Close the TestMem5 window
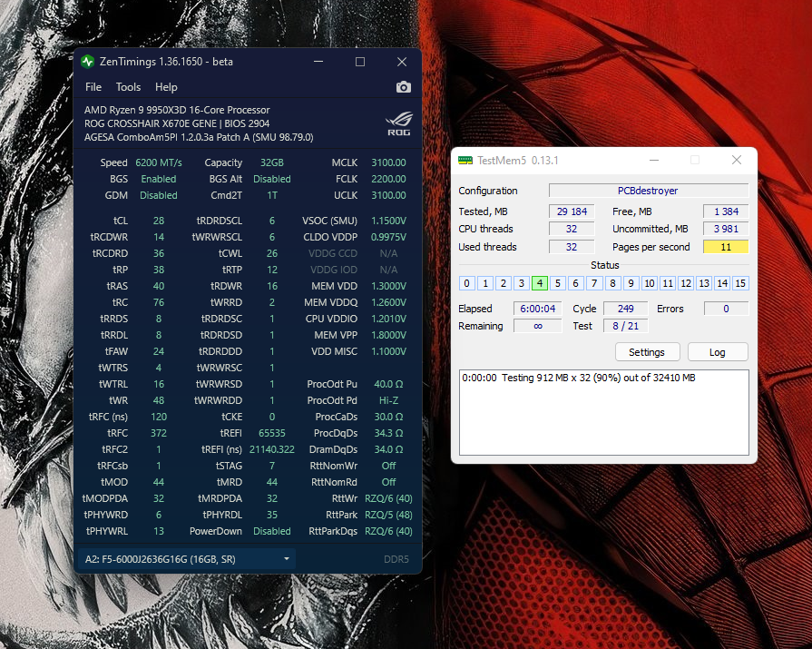 [736, 160]
